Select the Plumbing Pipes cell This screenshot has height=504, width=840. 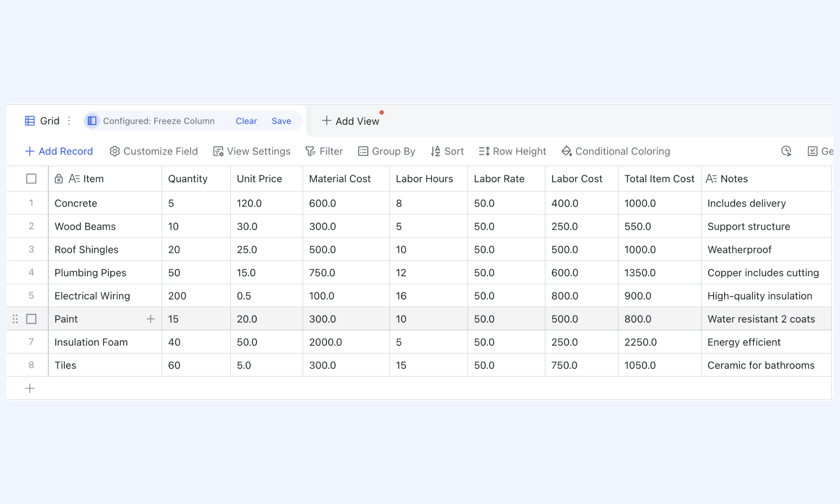[x=105, y=273]
